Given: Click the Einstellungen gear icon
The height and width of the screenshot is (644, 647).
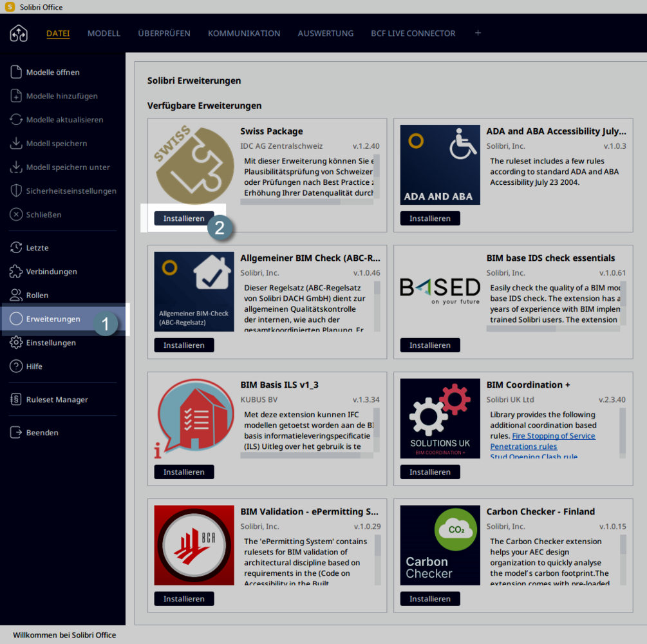Looking at the screenshot, I should click(15, 342).
